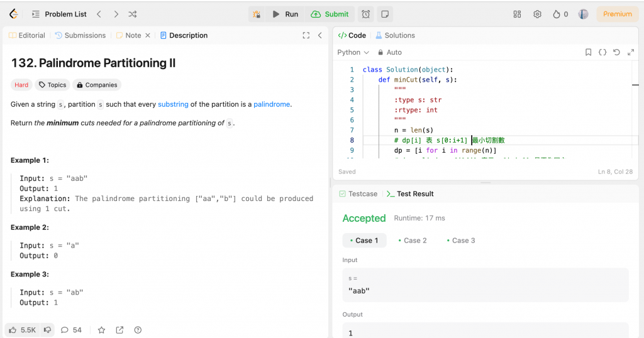Viewport: 644px width, 338px height.
Task: Follow the blue palindrome link
Action: [x=272, y=104]
